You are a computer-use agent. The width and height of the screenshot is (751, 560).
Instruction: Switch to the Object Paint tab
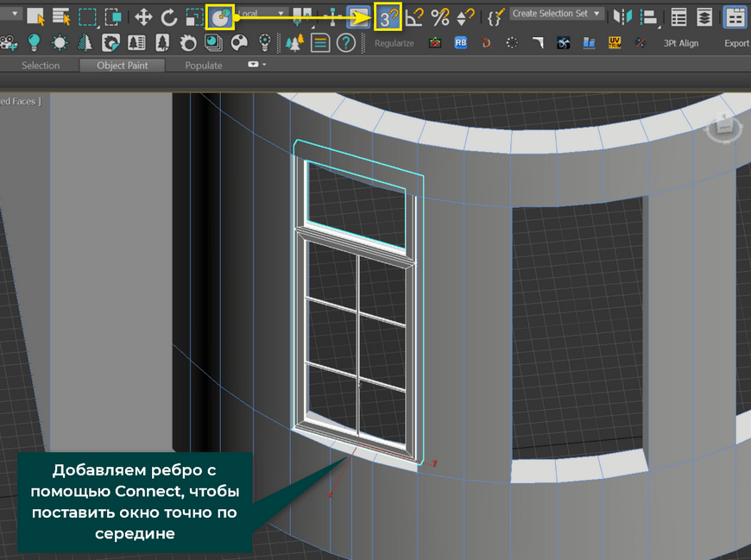[122, 66]
